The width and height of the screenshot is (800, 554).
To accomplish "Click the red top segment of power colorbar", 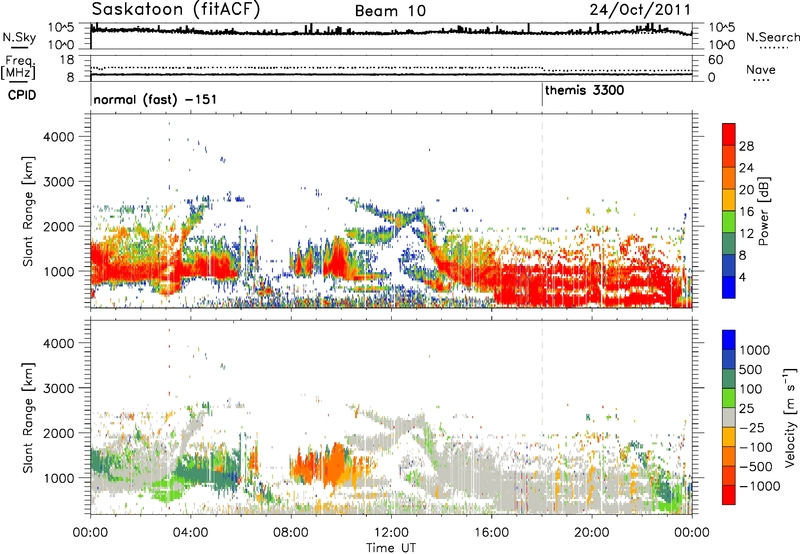I will point(729,134).
